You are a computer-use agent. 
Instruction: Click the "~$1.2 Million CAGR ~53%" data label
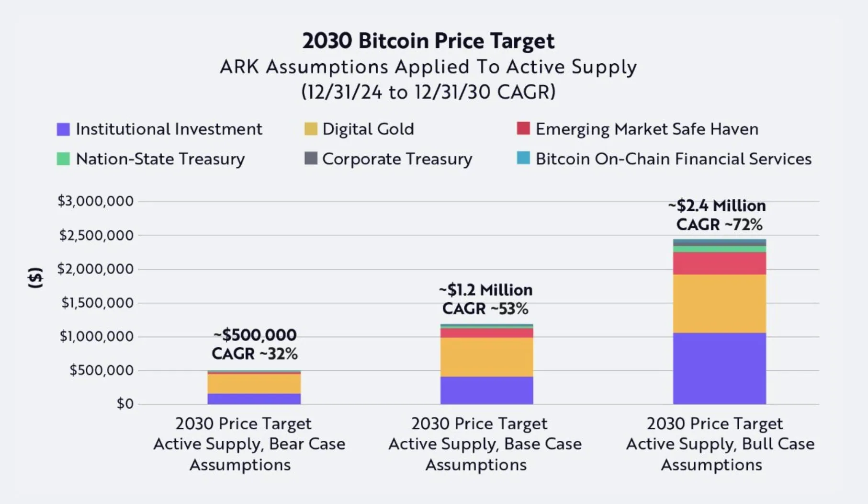point(485,299)
